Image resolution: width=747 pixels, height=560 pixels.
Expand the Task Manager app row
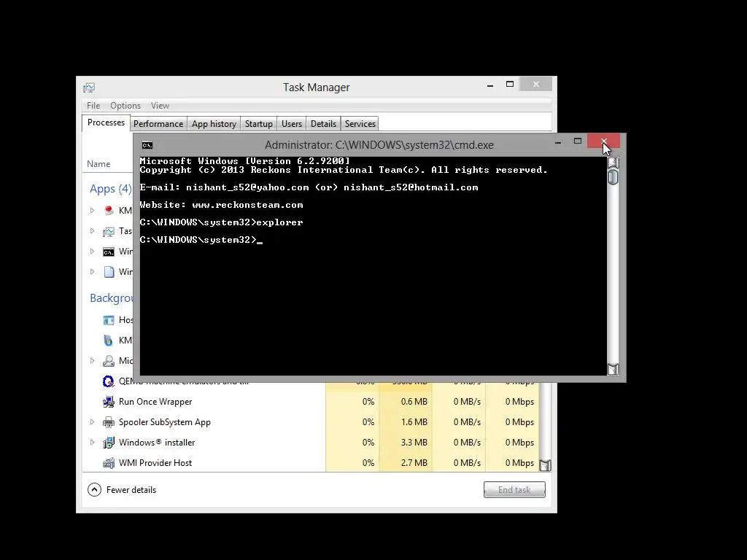pyautogui.click(x=93, y=231)
